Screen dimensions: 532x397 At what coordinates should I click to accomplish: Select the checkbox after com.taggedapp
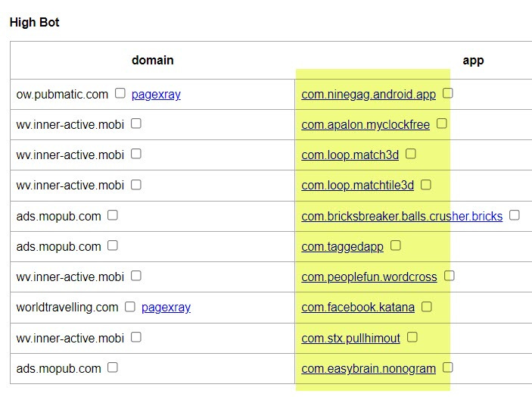click(396, 245)
